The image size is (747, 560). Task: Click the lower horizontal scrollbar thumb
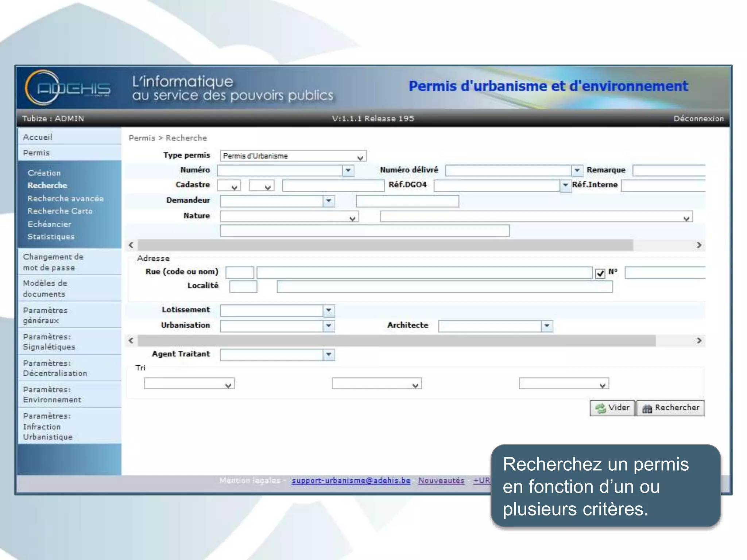click(396, 341)
